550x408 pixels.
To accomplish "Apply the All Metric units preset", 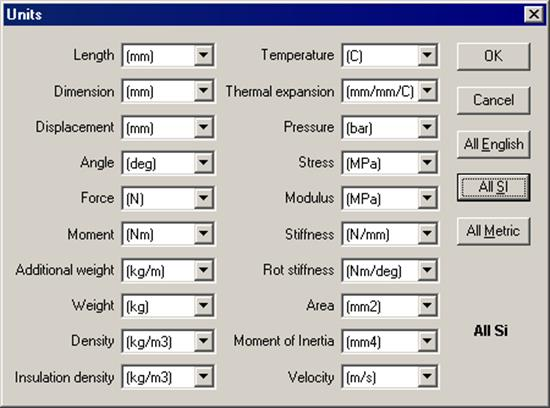I will pyautogui.click(x=494, y=231).
